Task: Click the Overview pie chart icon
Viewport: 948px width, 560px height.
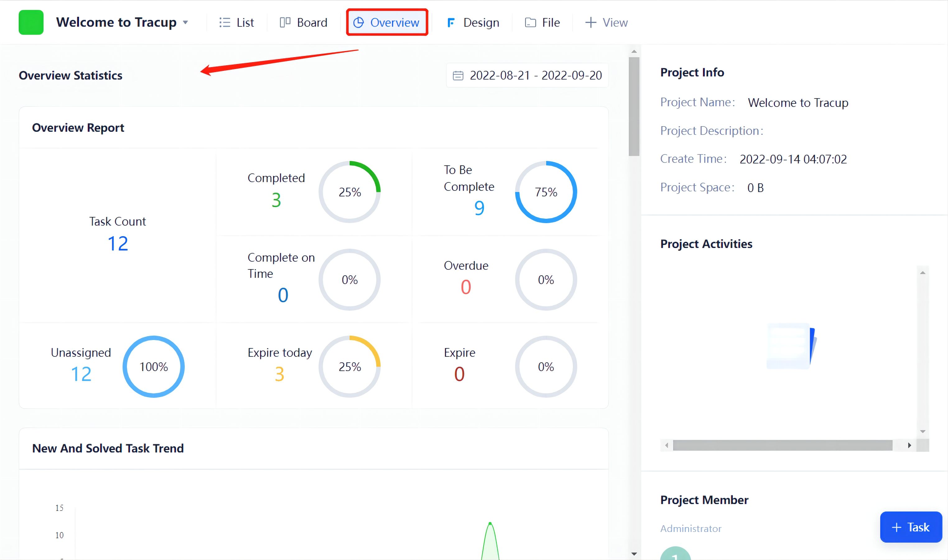Action: point(358,23)
